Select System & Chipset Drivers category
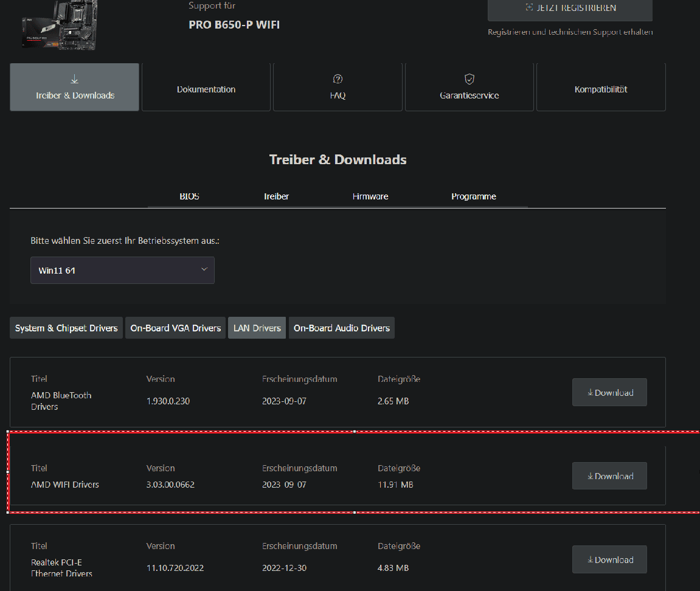Image resolution: width=700 pixels, height=591 pixels. 66,328
